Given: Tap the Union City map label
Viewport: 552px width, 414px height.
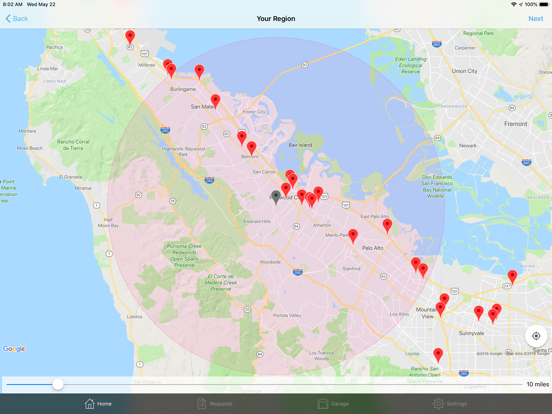Looking at the screenshot, I should (464, 71).
